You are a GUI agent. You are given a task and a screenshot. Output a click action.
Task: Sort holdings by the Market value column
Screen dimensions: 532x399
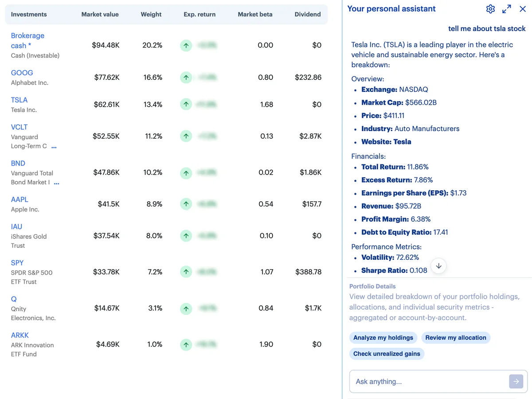pyautogui.click(x=100, y=14)
